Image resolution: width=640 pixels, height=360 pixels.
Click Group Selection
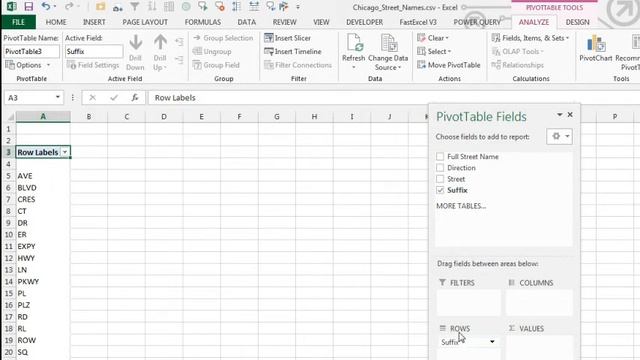click(x=223, y=38)
